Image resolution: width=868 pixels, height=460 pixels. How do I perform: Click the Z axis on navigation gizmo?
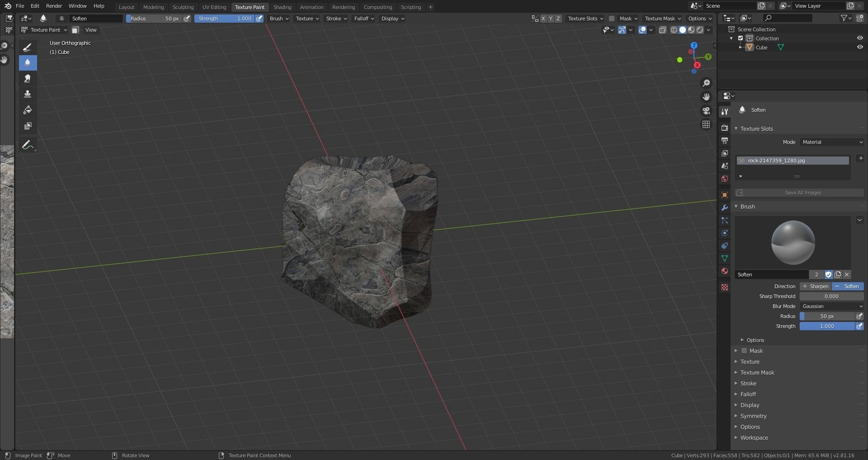pos(694,46)
